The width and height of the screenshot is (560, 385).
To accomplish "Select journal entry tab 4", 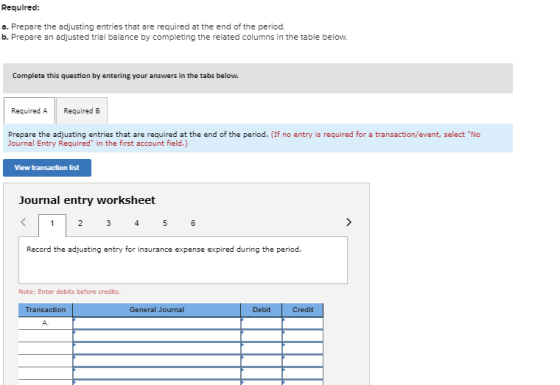I will [136, 223].
